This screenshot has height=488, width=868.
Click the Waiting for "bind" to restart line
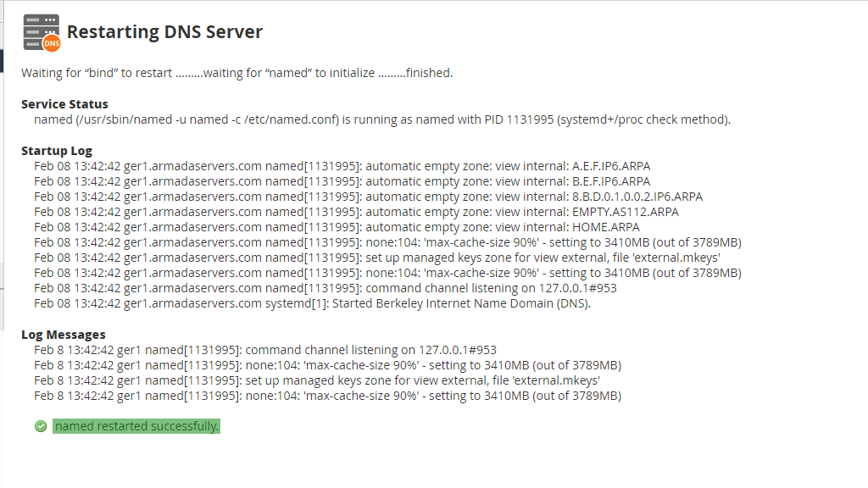[x=236, y=73]
